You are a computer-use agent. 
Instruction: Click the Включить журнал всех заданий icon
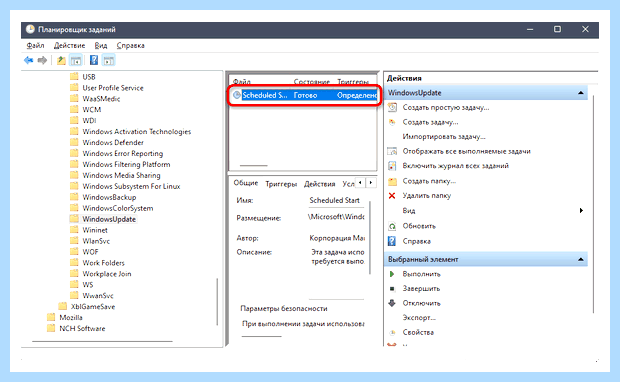392,166
